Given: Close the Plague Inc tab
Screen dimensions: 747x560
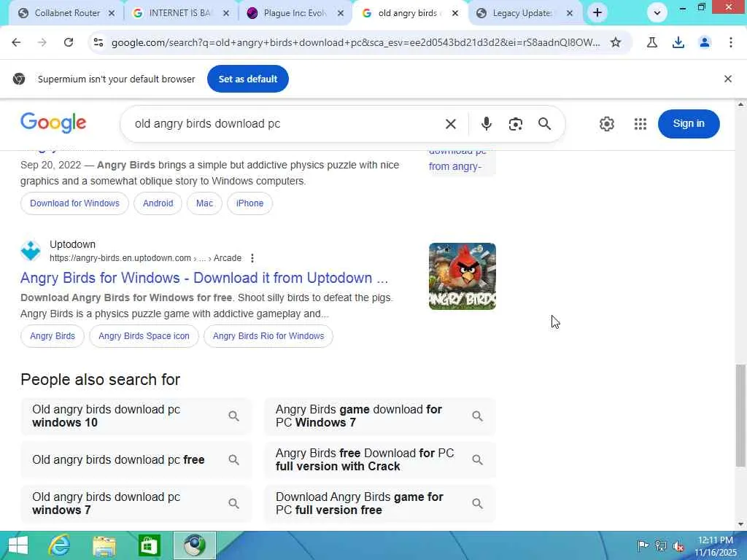Looking at the screenshot, I should pos(341,13).
